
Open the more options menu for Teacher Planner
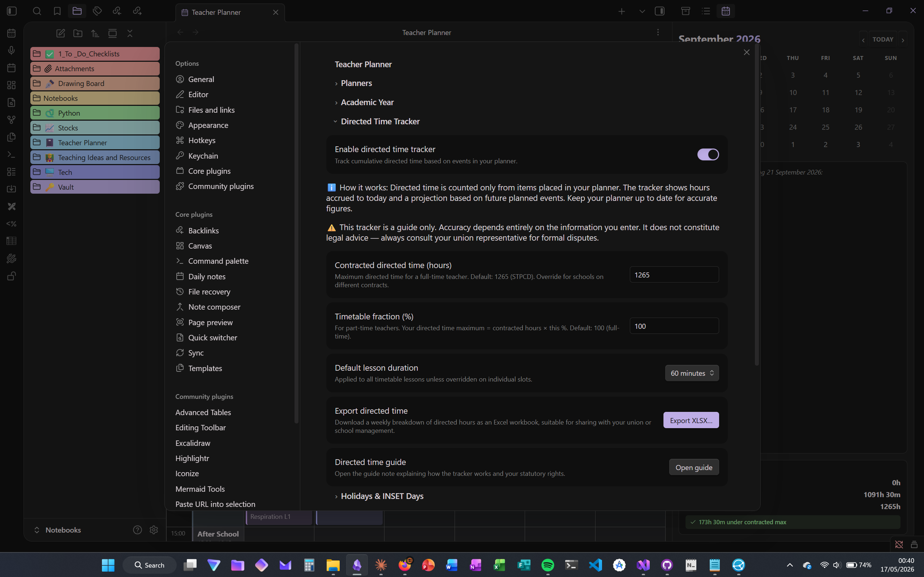658,32
